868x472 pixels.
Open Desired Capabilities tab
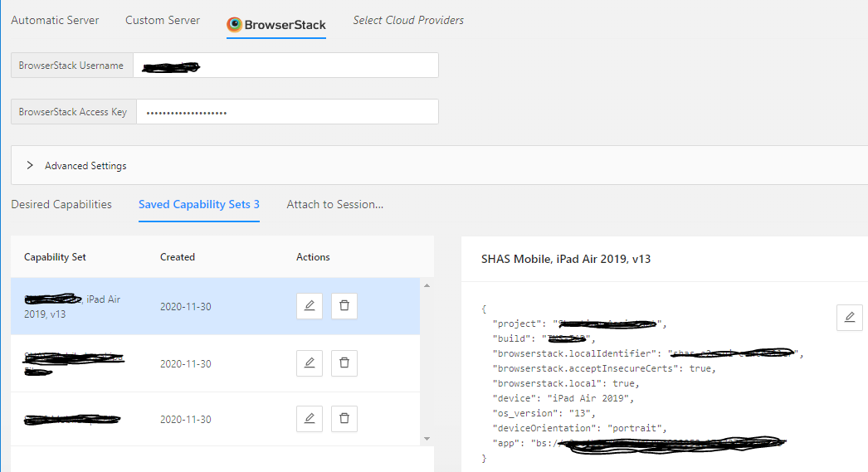tap(61, 204)
